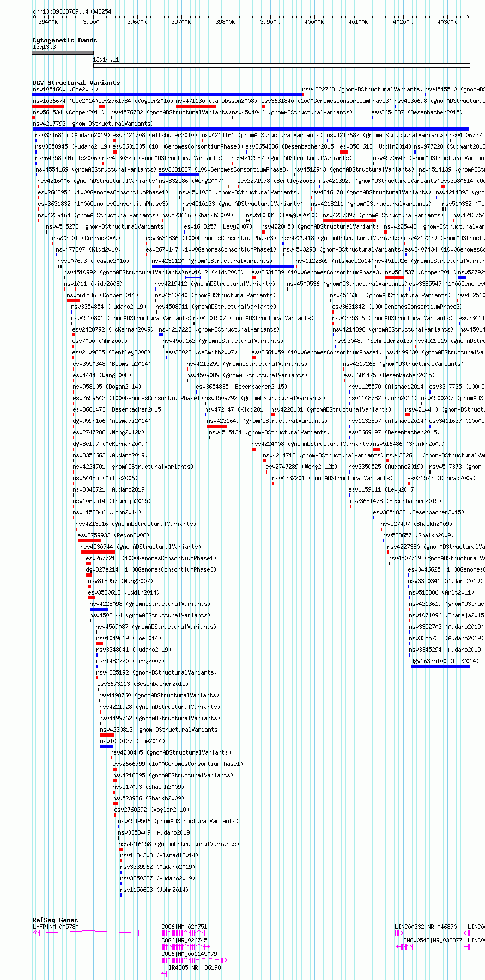Click the blue bar under nsv4228098
This screenshot has height=980, width=485.
point(99,609)
